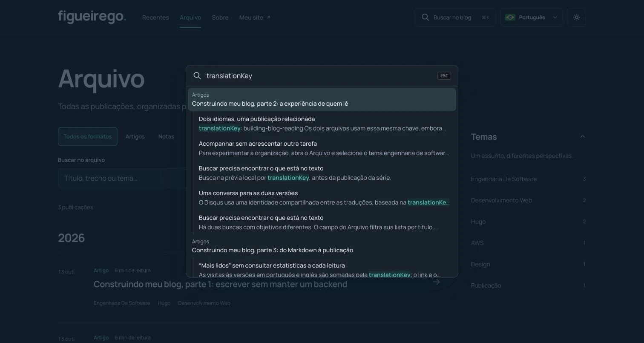Select the Arquivo nav tab
The width and height of the screenshot is (644, 343).
(x=190, y=17)
